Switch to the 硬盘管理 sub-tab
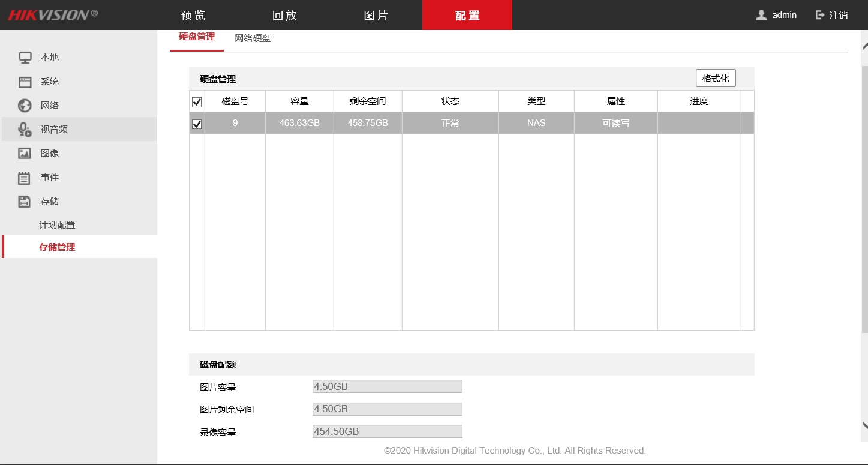This screenshot has width=868, height=465. [197, 37]
